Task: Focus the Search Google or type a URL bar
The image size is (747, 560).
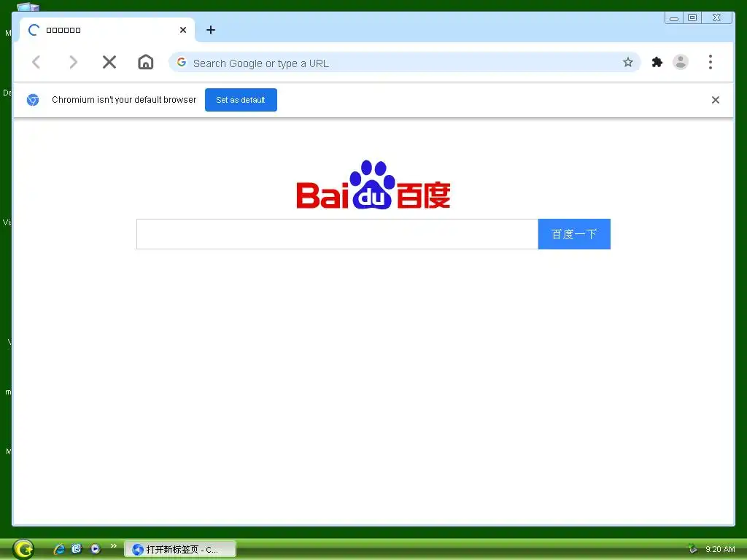Action: tap(403, 63)
